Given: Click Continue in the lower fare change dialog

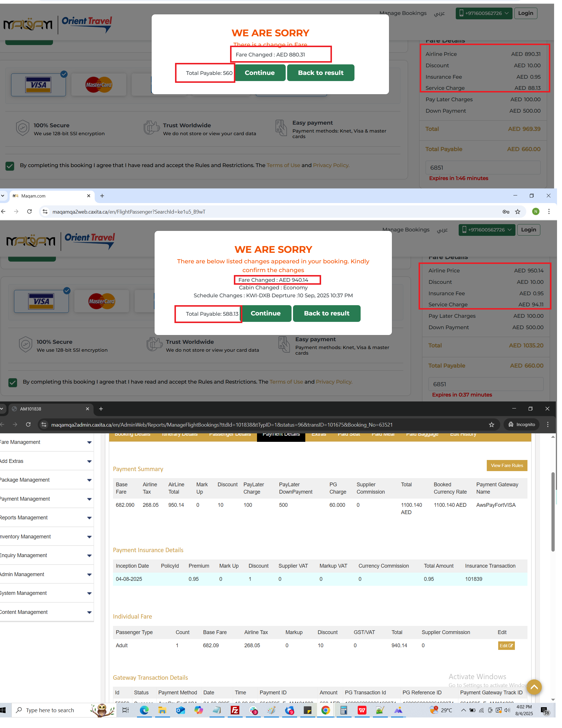Looking at the screenshot, I should click(265, 313).
